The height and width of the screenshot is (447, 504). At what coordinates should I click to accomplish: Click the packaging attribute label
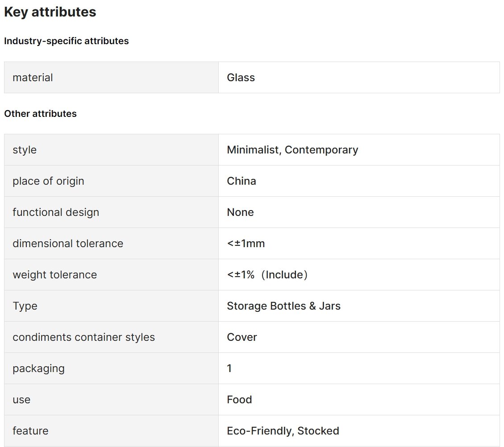[38, 368]
